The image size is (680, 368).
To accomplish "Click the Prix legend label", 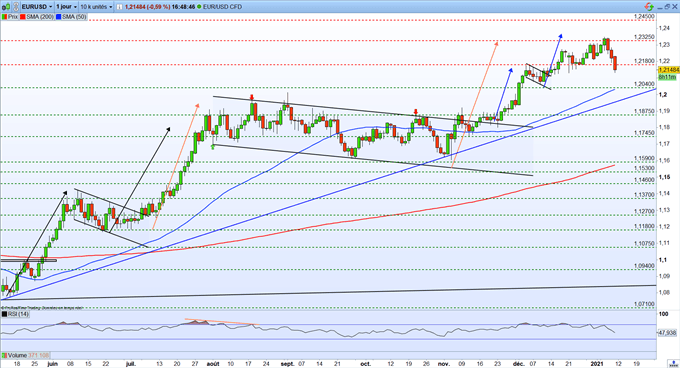I will pos(13,17).
